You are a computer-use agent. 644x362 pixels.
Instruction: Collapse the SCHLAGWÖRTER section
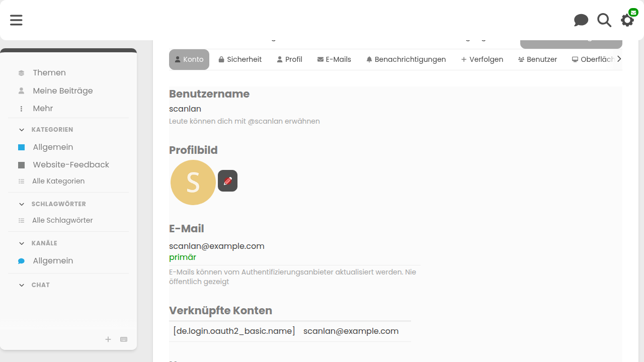[22, 204]
